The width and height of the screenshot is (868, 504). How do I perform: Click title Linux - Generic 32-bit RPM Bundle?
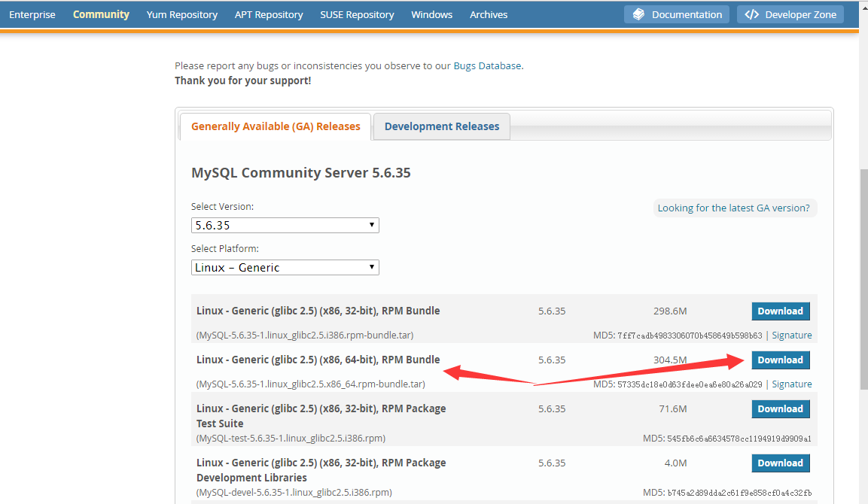318,311
